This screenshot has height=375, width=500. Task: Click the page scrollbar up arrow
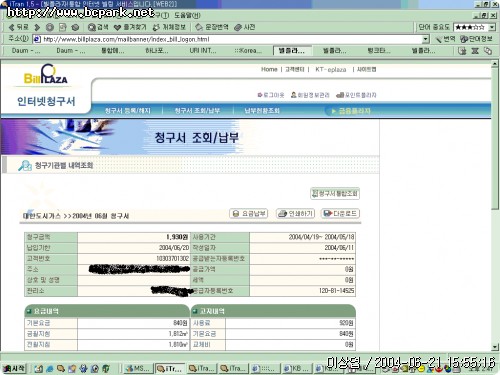click(495, 64)
